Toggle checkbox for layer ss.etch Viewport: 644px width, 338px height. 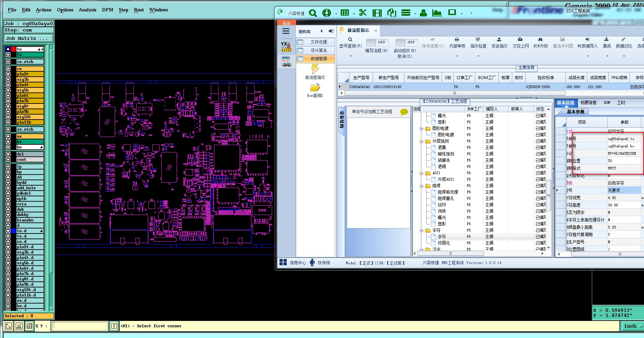pos(8,129)
